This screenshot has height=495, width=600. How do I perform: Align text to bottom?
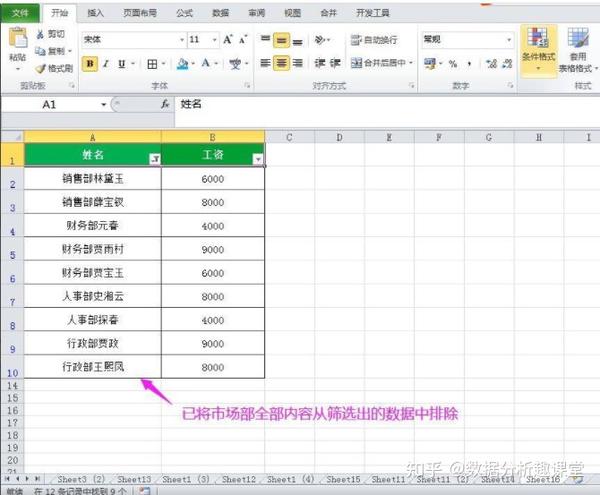click(x=298, y=41)
